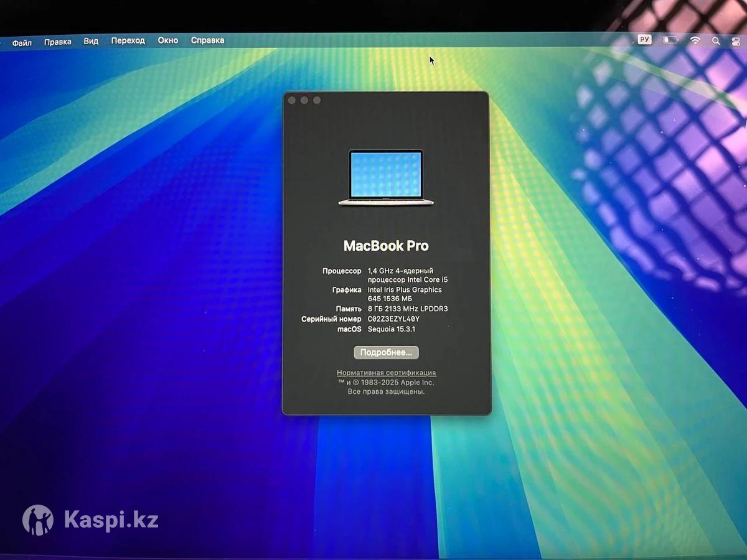
Task: Open the Wi-Fi status menu
Action: pos(695,40)
